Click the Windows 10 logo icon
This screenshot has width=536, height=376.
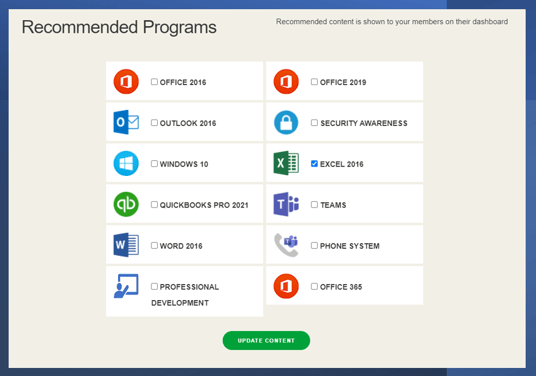click(126, 163)
